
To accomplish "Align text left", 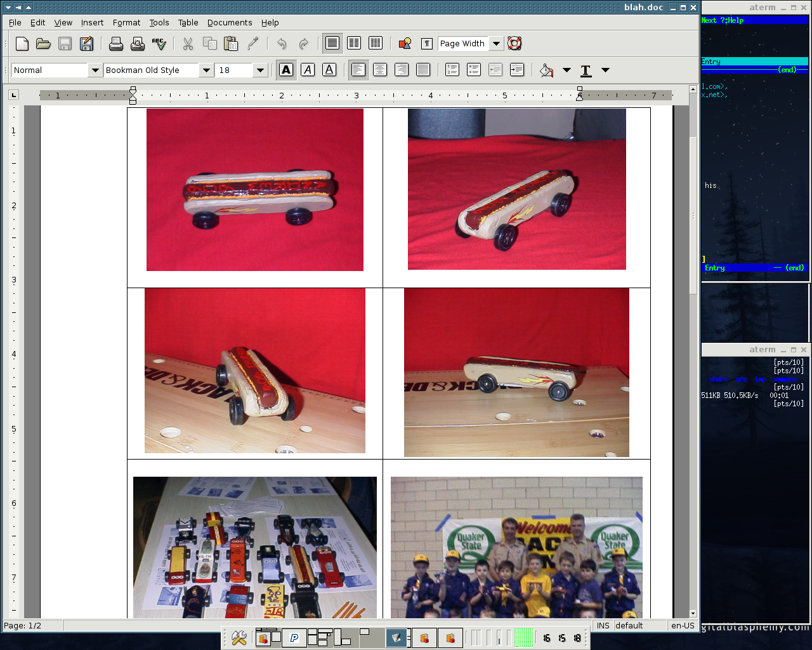I will (x=358, y=70).
